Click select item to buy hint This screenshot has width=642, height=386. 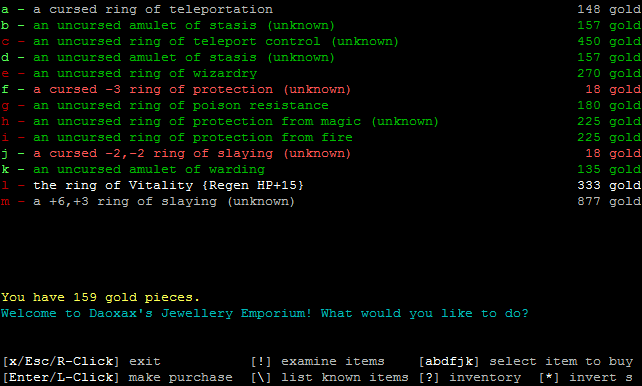click(x=526, y=361)
